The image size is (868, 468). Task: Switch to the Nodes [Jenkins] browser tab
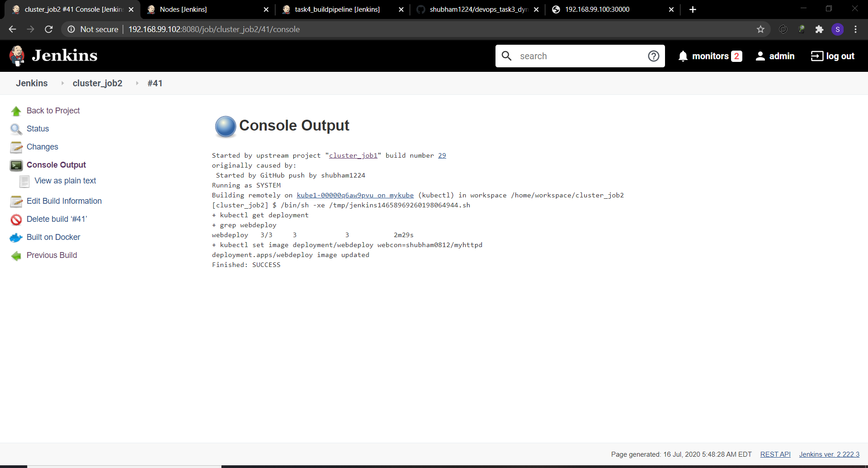183,9
